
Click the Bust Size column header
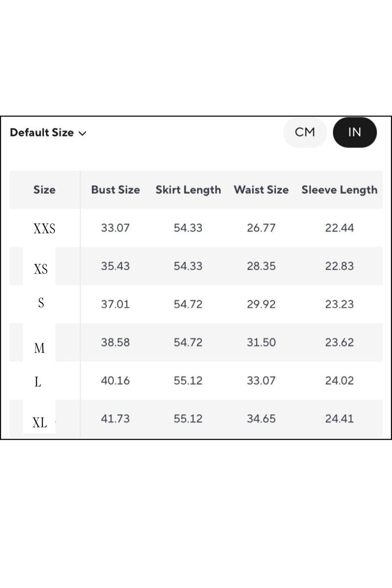pos(115,190)
